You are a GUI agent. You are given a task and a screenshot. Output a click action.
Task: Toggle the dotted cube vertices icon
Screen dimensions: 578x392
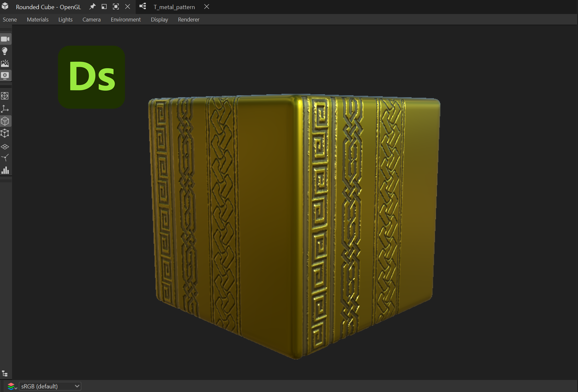[x=5, y=121]
